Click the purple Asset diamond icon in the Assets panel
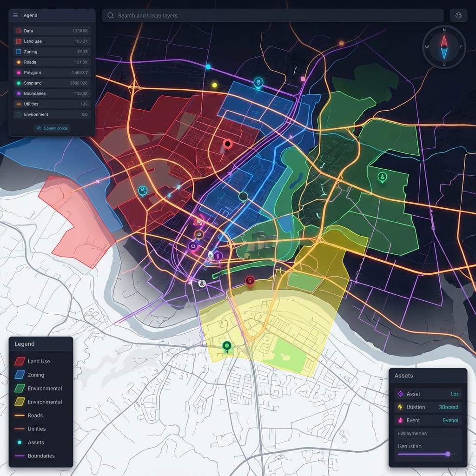Screen dimensions: 476x476 pos(401,394)
